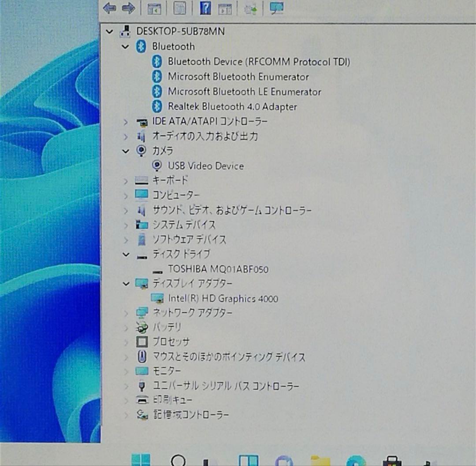Select Intel(R) HD Graphics 4000
The image size is (476, 466).
(x=223, y=299)
